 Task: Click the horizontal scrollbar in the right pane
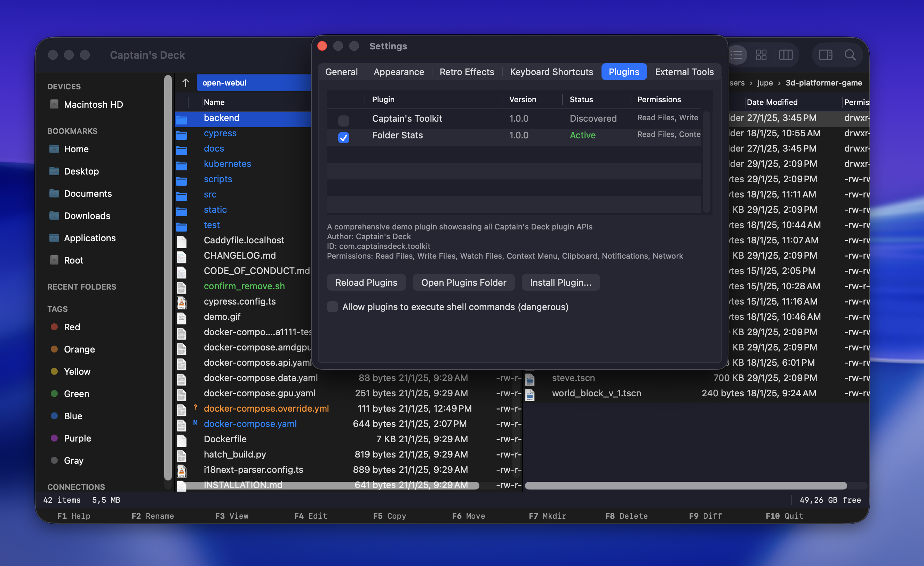(686, 485)
